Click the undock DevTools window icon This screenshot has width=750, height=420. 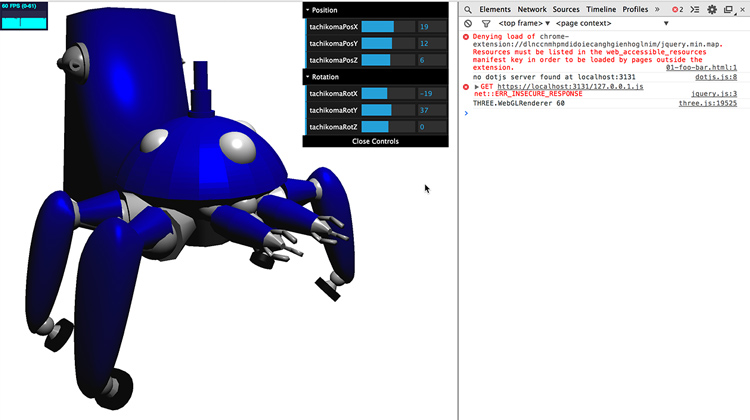point(728,10)
